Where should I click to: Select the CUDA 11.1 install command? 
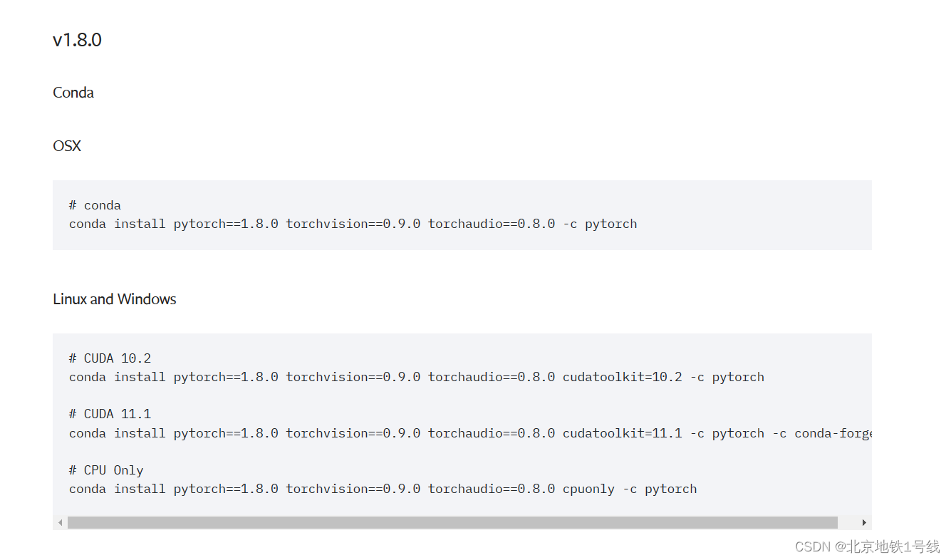[470, 432]
